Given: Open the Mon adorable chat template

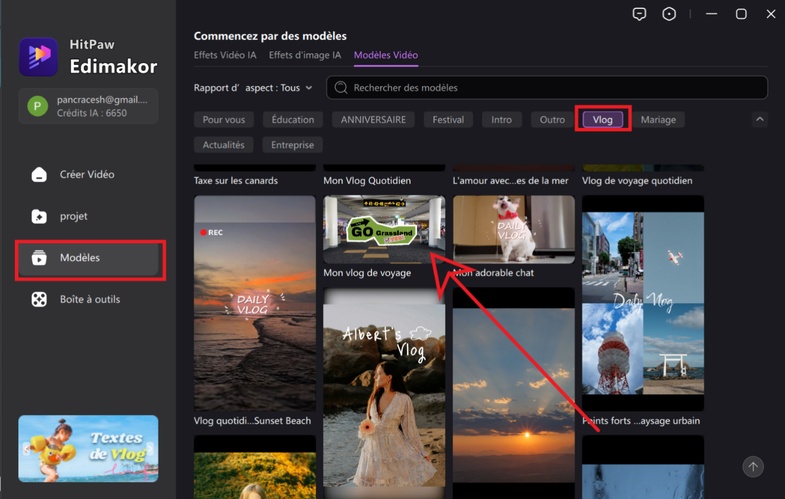Looking at the screenshot, I should click(514, 230).
